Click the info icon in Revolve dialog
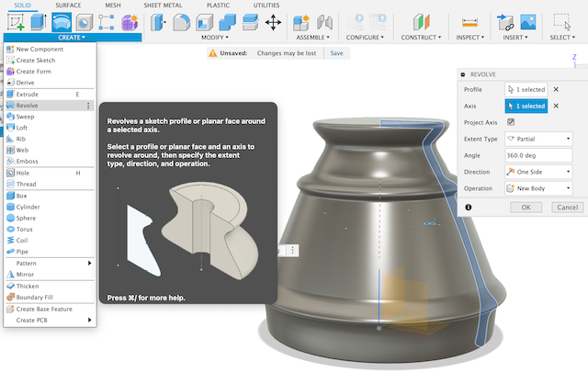This screenshot has width=588, height=372. point(469,208)
